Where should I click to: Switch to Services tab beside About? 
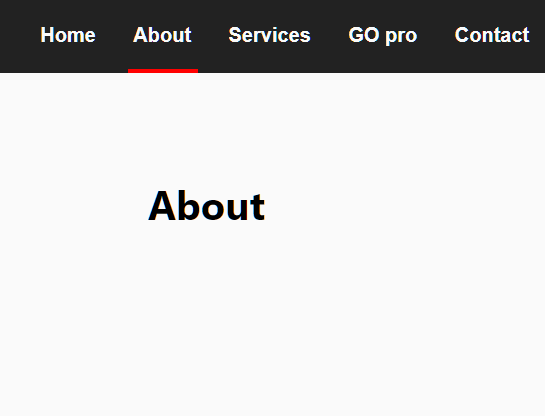coord(269,35)
